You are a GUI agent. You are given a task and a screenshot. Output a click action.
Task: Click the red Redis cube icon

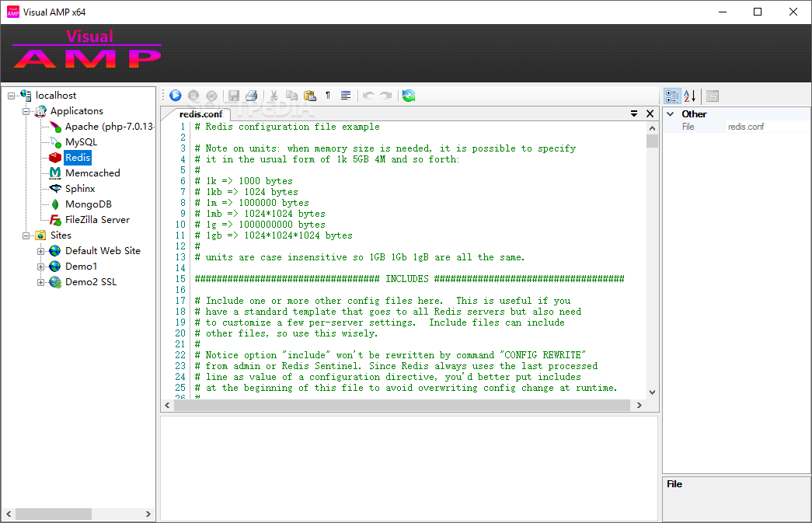pos(55,158)
